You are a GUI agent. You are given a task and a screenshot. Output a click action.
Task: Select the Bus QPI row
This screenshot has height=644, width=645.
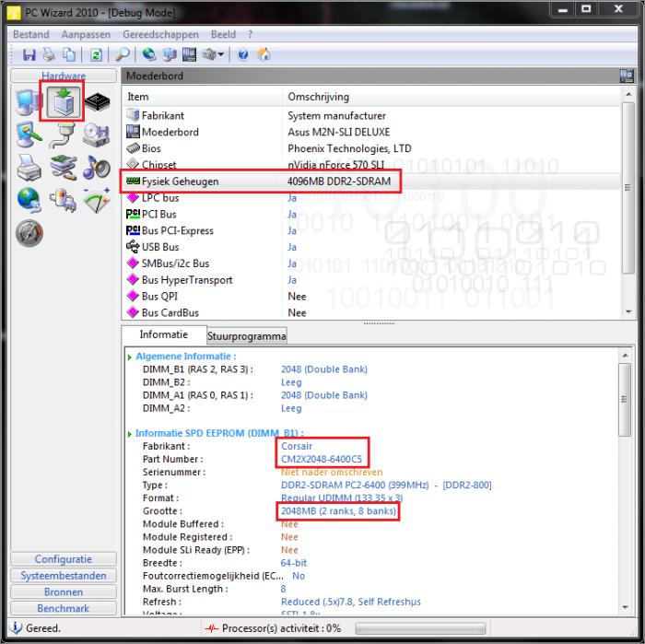371,297
